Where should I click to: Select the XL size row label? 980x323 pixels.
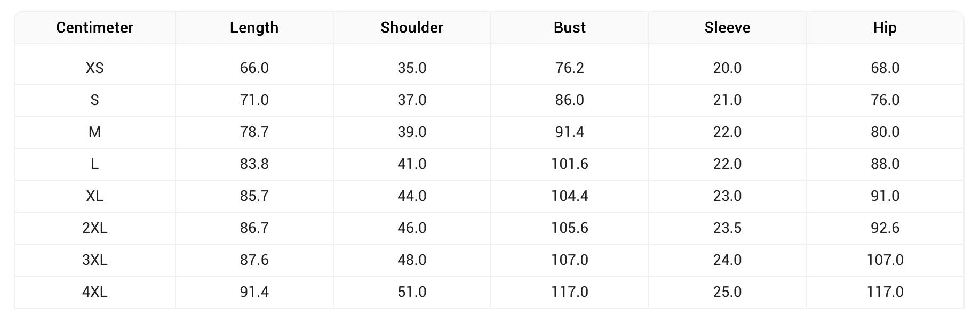pos(94,196)
